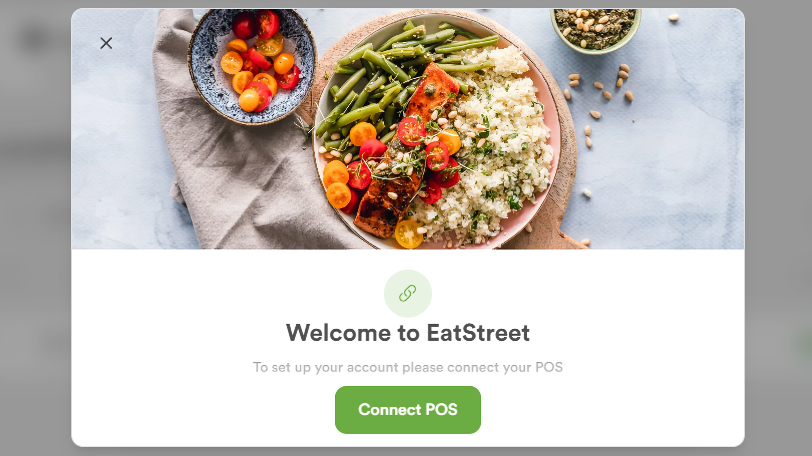Click the blue bowl of cherry tomatoes

[252, 65]
